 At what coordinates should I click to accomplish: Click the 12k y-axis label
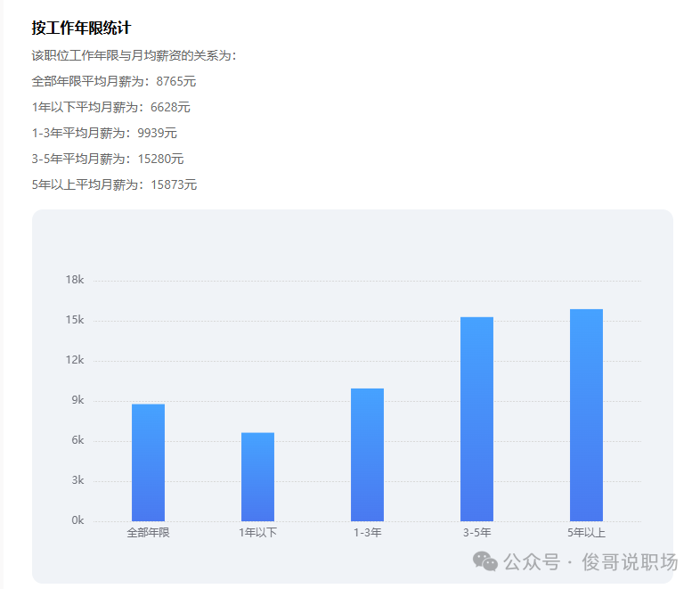pos(75,360)
